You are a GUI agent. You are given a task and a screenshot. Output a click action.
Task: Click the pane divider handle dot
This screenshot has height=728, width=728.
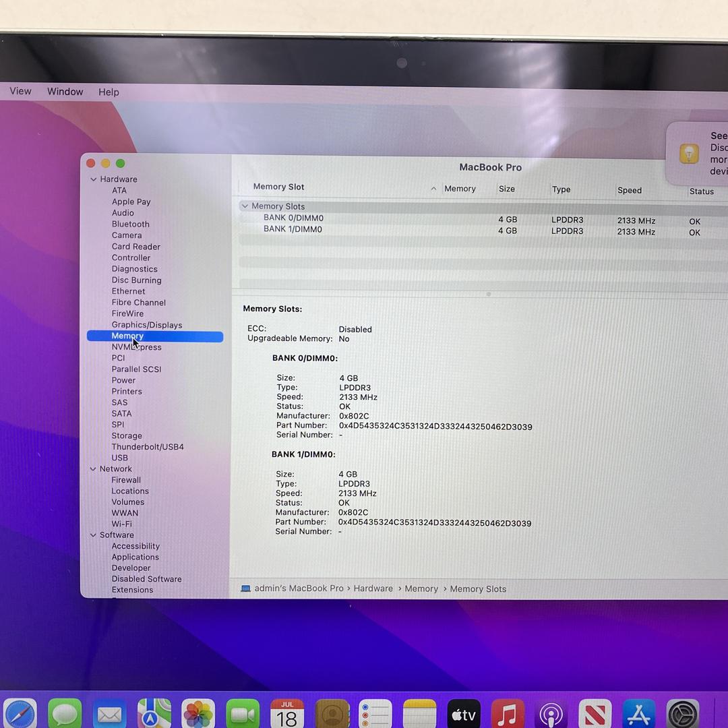tap(488, 294)
